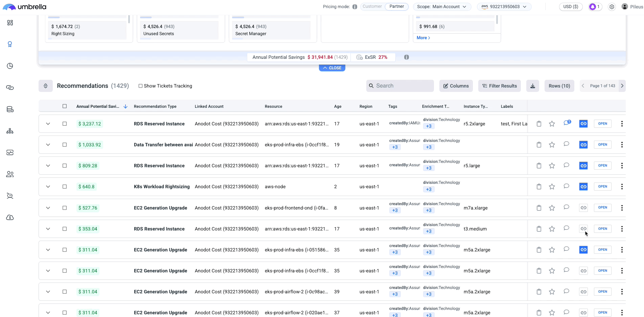
Task: Open comment icon for the K8s Workload Rightsizing row
Action: click(x=567, y=186)
